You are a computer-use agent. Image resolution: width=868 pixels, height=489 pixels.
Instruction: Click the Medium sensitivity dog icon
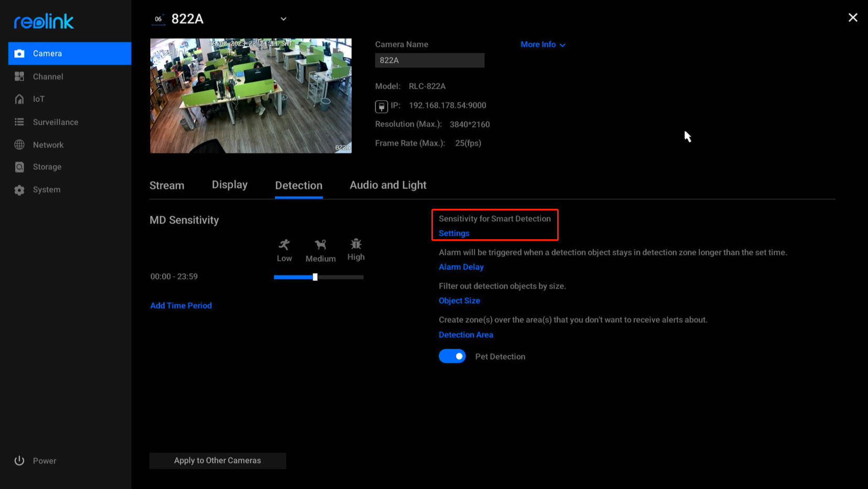pos(320,244)
